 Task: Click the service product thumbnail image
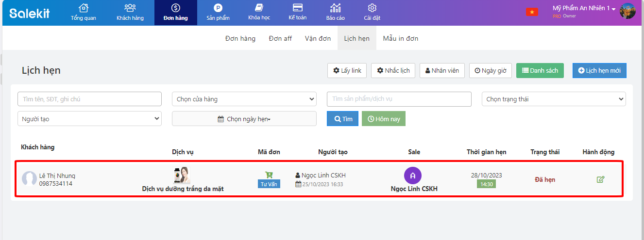(182, 175)
